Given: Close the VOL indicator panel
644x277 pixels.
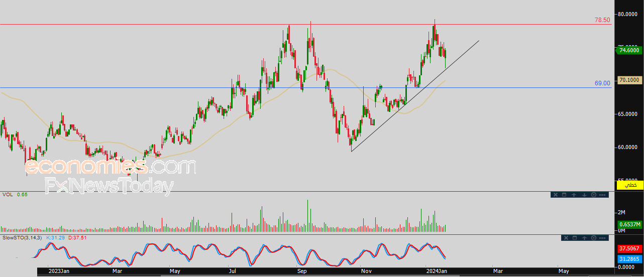Looking at the screenshot, I should coord(556,195).
